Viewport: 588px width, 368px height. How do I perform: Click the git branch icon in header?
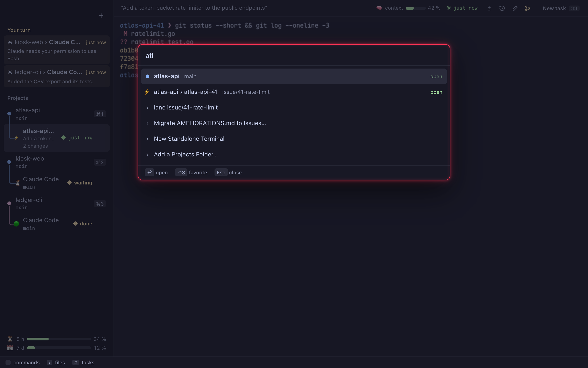[x=528, y=8]
